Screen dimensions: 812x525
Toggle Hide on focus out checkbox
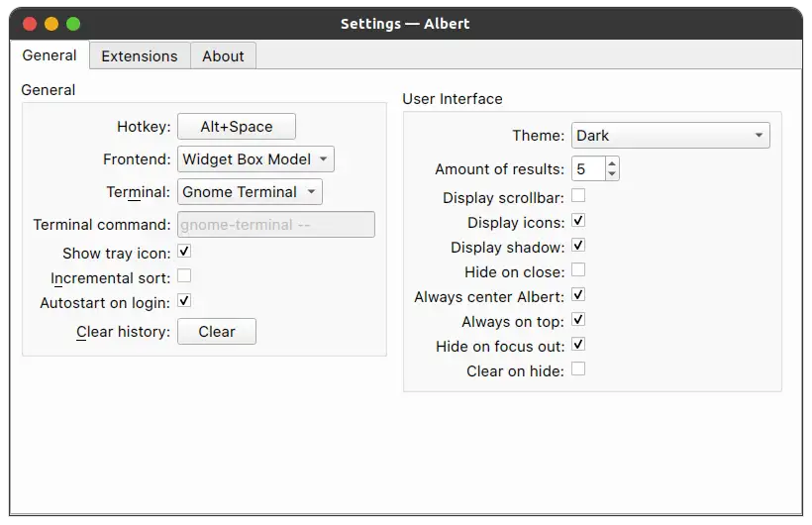click(578, 344)
